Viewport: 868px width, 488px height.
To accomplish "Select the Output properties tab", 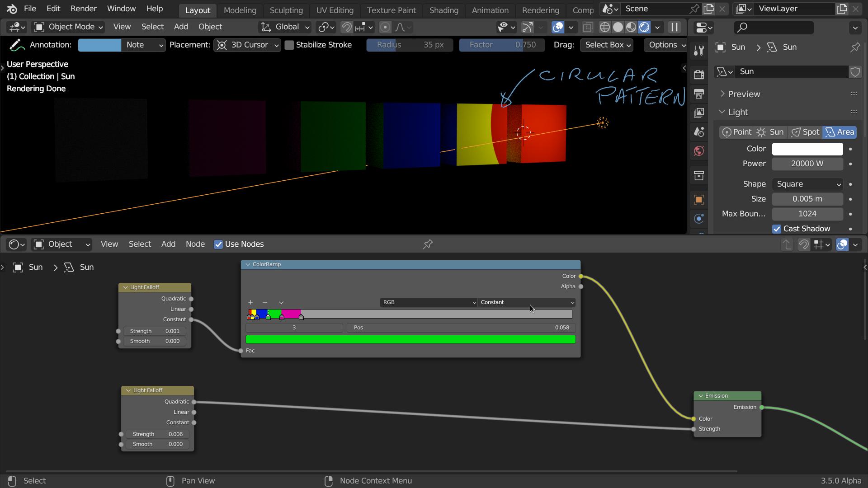I will [x=699, y=94].
